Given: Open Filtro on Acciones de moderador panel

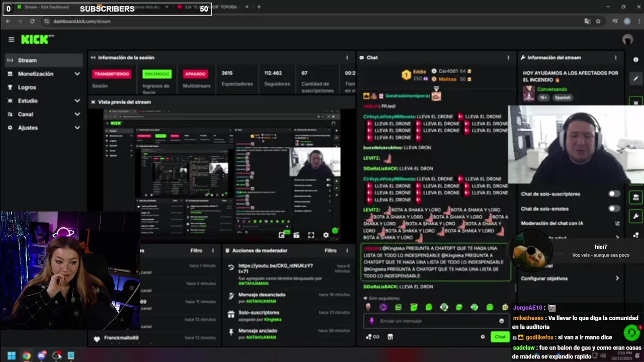Looking at the screenshot, I should (331, 250).
